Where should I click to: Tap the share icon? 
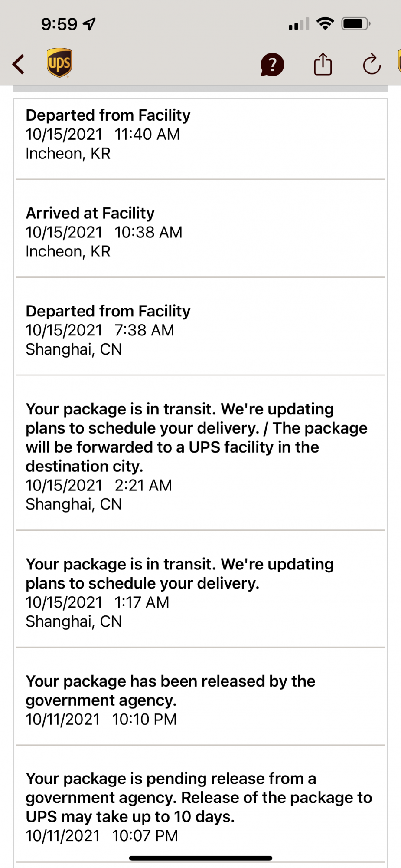point(323,64)
